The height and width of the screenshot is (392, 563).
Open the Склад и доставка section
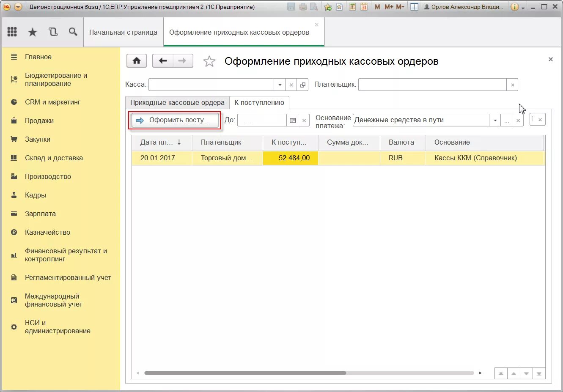point(54,158)
